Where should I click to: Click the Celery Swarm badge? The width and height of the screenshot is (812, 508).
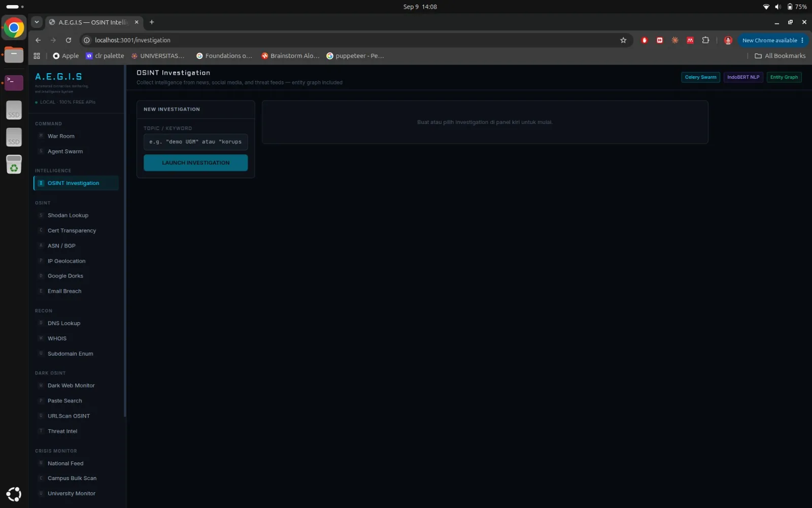tap(700, 77)
